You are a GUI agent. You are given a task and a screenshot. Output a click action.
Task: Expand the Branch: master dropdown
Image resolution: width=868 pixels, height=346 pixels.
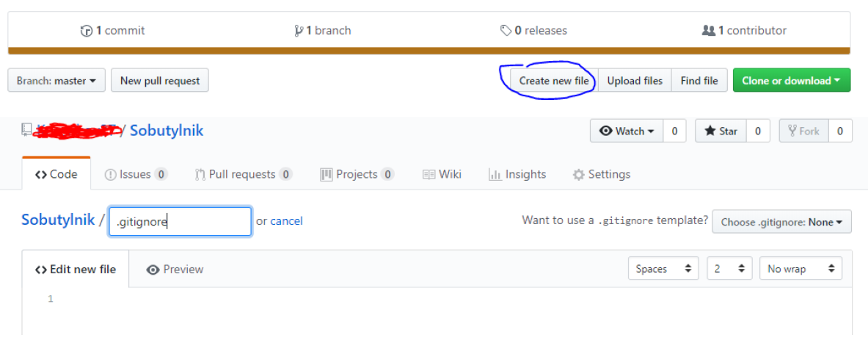pos(56,80)
